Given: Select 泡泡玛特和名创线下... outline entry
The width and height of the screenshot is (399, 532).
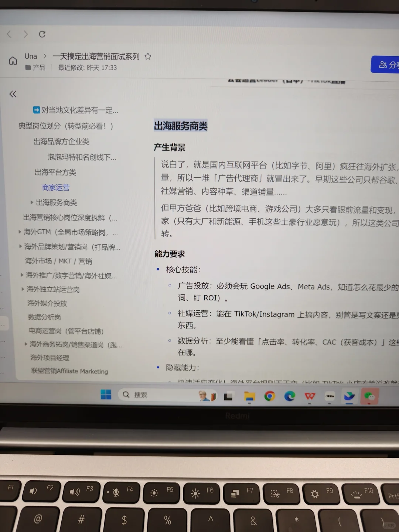Looking at the screenshot, I should [82, 157].
